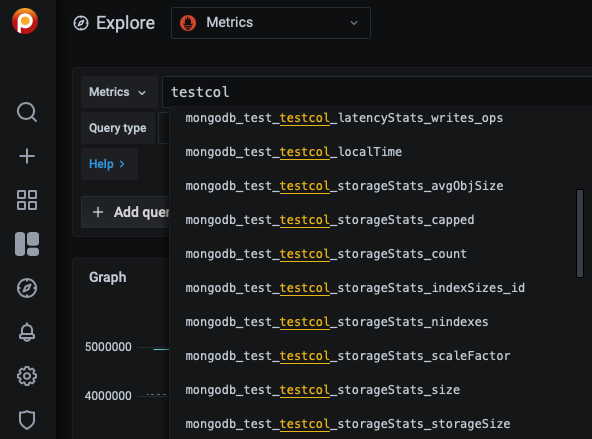Select mongodb_test_testcol_storageStats_capped suggestion
Image resolution: width=592 pixels, height=439 pixels.
(381, 220)
